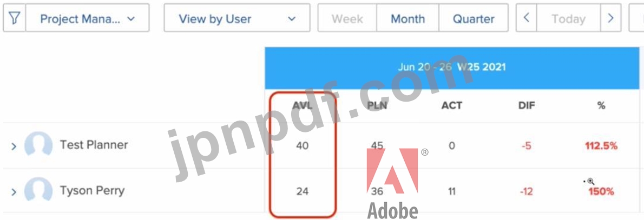
Task: Jump to Today
Action: coord(568,18)
